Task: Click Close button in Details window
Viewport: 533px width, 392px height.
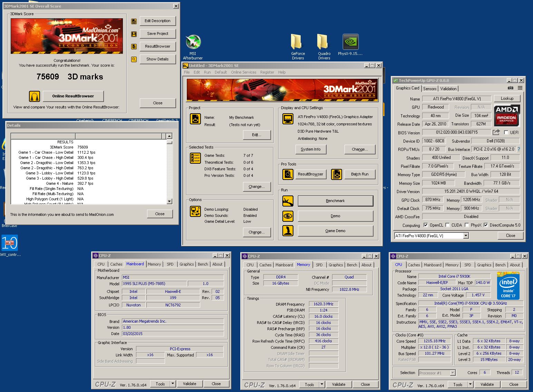Action: (x=160, y=214)
